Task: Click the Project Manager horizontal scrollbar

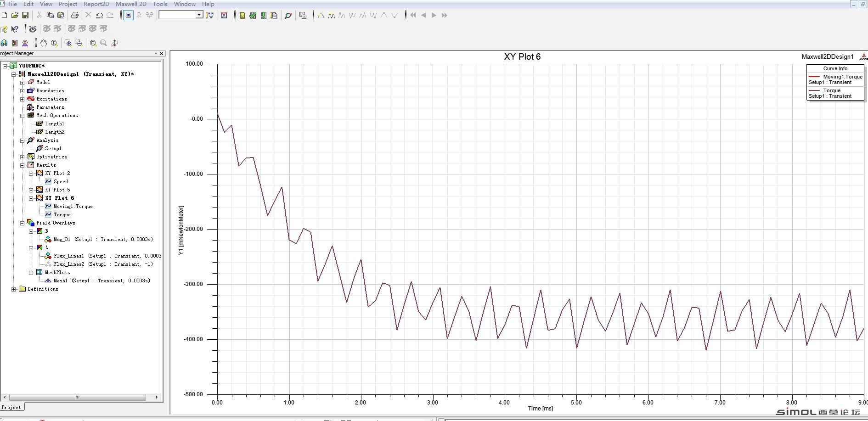Action: (78, 397)
